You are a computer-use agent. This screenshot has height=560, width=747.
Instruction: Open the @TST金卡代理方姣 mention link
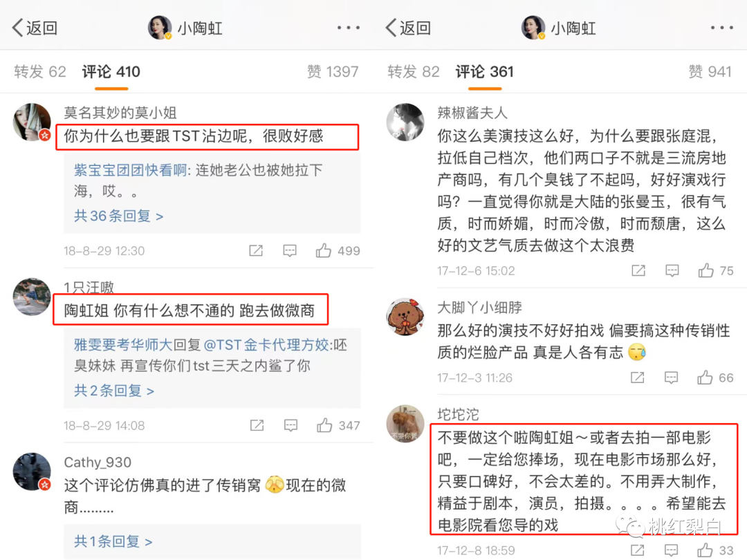point(266,345)
